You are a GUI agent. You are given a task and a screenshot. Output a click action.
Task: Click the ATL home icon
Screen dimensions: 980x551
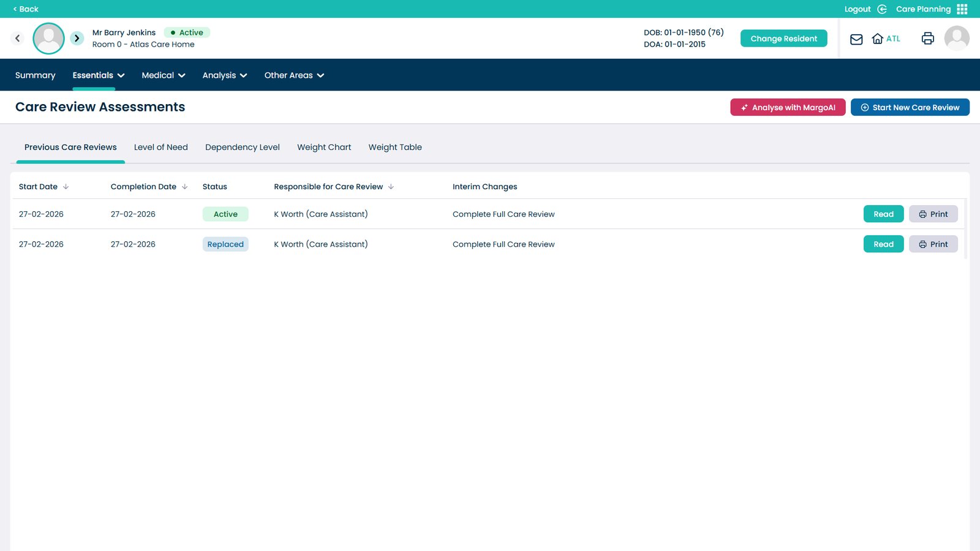tap(878, 39)
